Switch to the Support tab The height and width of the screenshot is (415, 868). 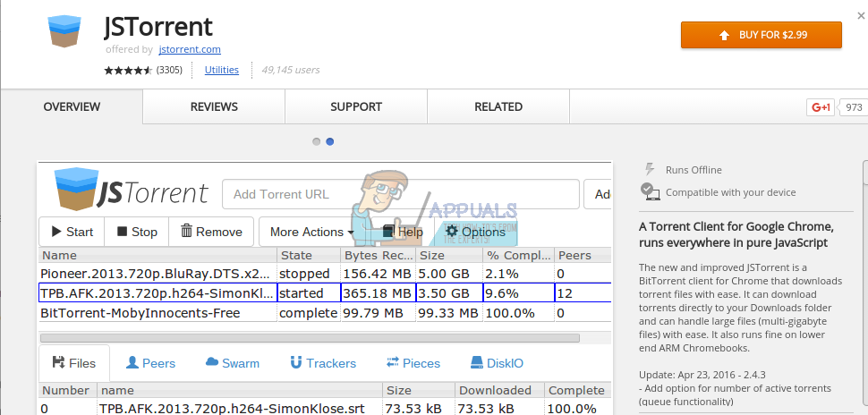click(355, 107)
